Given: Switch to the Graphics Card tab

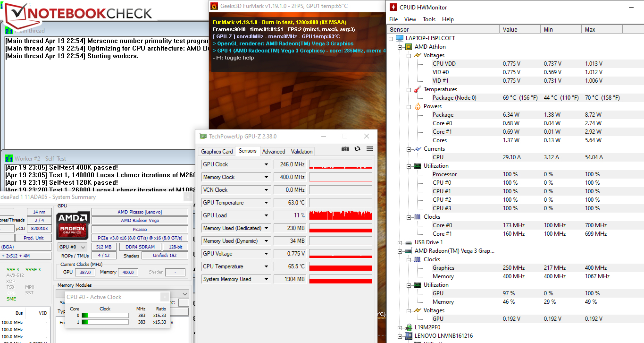Looking at the screenshot, I should click(217, 152).
